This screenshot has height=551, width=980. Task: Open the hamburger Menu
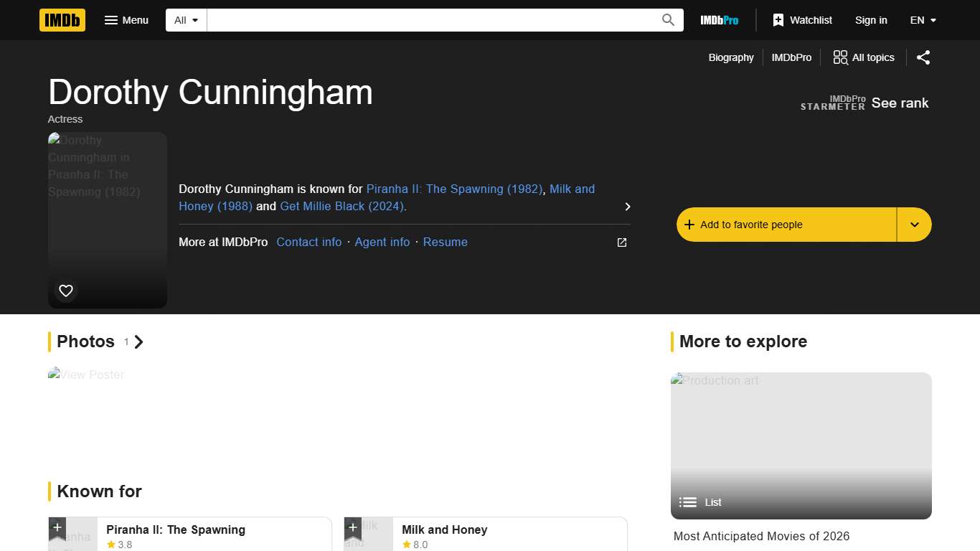pos(126,20)
